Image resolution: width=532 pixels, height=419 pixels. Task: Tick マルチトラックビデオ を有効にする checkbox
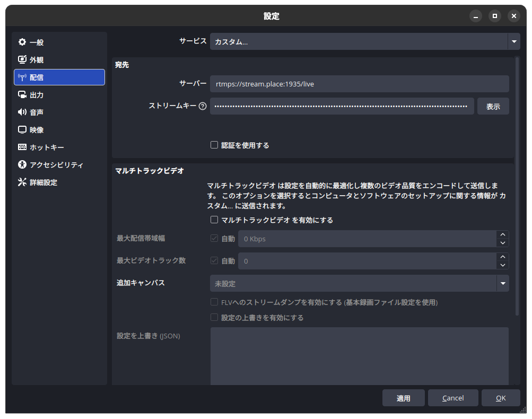[214, 220]
